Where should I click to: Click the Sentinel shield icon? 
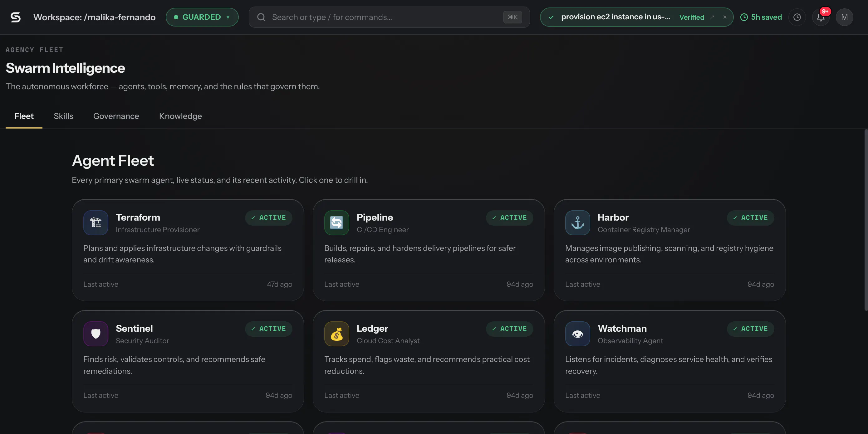pos(96,334)
